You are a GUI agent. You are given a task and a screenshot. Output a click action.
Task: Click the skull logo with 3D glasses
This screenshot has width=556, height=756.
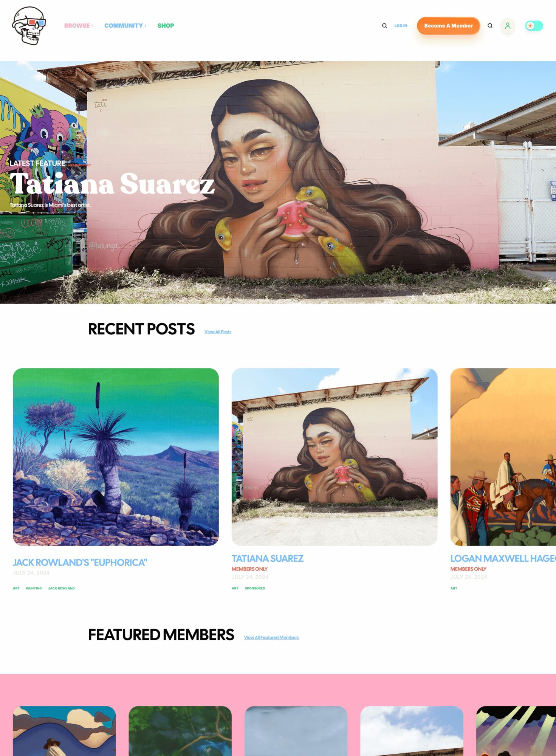tap(29, 25)
